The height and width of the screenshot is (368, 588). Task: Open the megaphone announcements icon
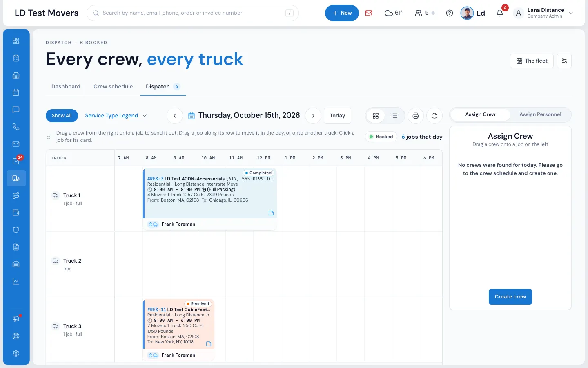tap(16, 319)
